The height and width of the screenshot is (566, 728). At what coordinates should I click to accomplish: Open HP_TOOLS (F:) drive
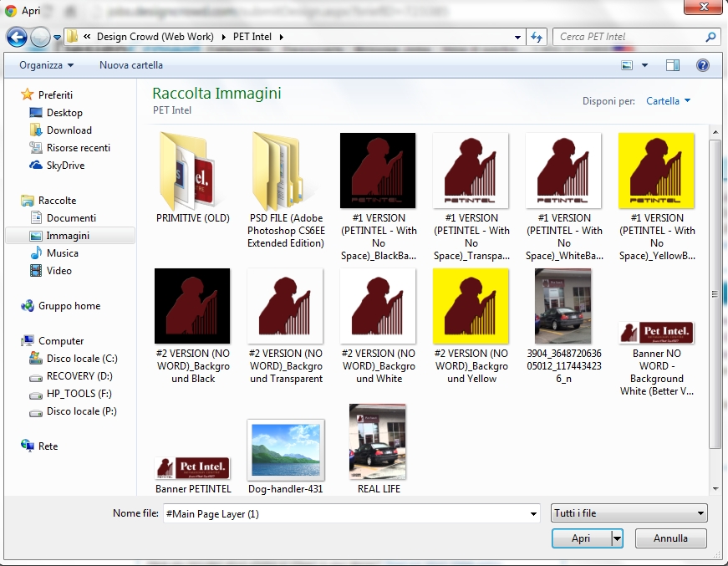pos(70,394)
